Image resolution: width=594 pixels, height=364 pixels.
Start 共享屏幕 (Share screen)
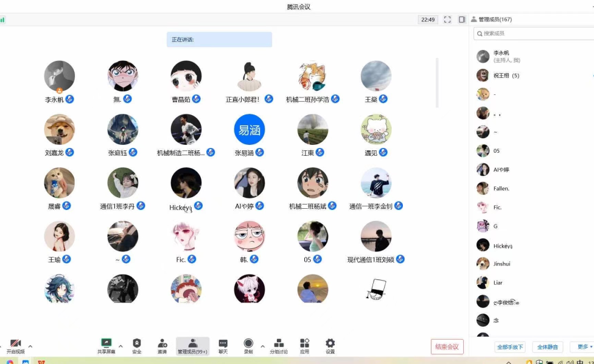pyautogui.click(x=106, y=345)
